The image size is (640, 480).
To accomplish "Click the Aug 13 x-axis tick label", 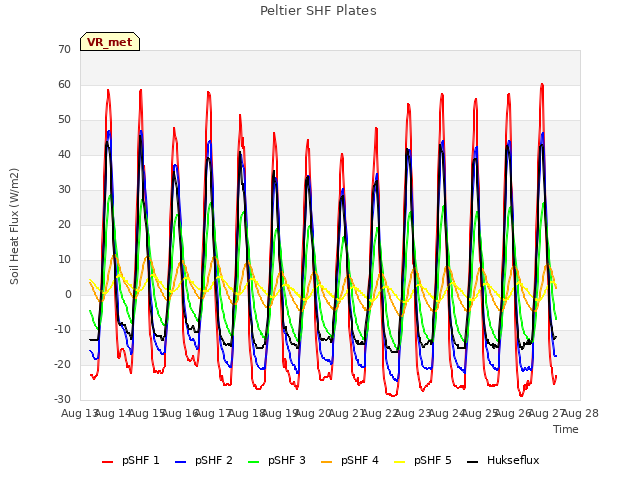I will [79, 413].
